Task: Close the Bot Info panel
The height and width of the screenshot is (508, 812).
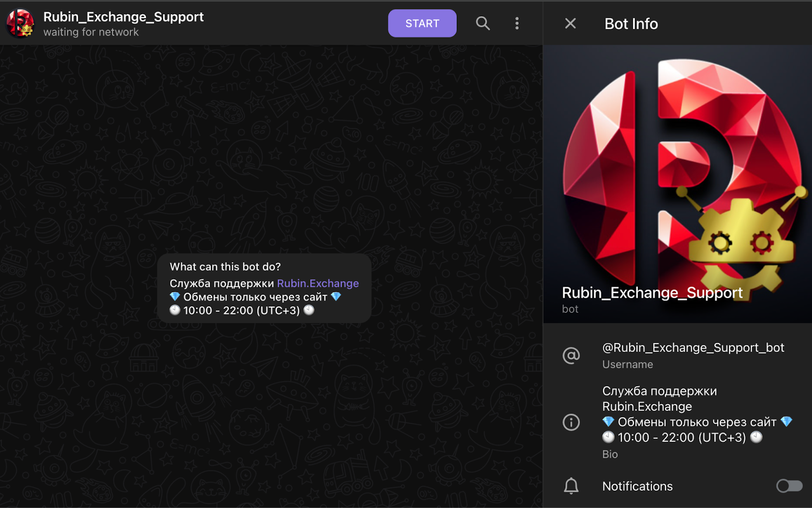Action: (570, 23)
